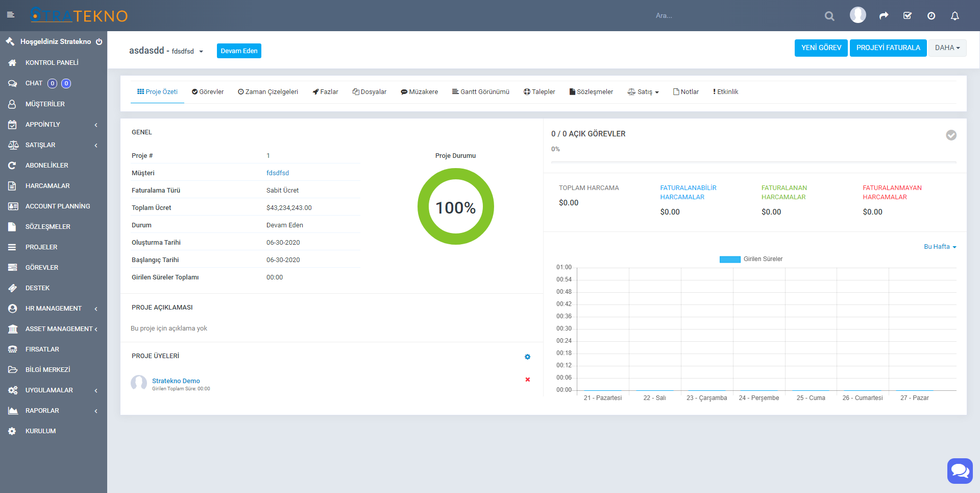The height and width of the screenshot is (493, 980).
Task: Switch to the Görevler tab
Action: tap(208, 92)
